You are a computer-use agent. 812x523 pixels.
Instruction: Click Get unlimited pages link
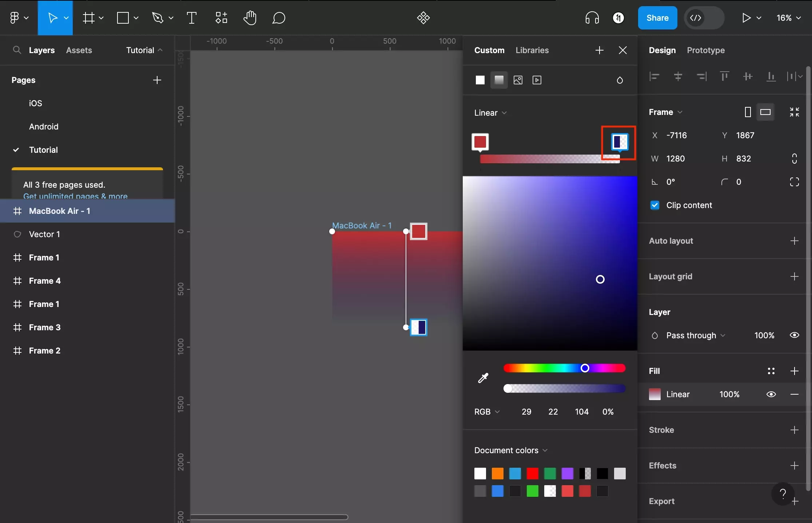click(76, 196)
